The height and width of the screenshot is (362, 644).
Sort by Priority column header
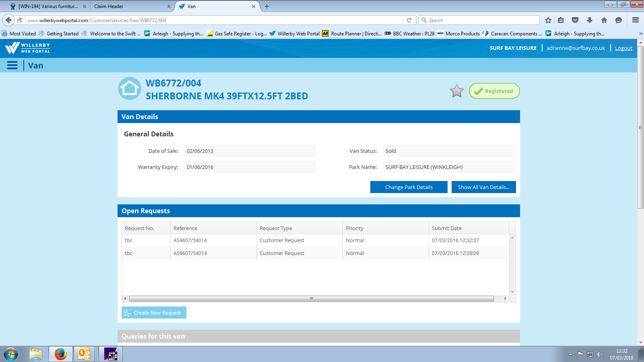pyautogui.click(x=386, y=228)
